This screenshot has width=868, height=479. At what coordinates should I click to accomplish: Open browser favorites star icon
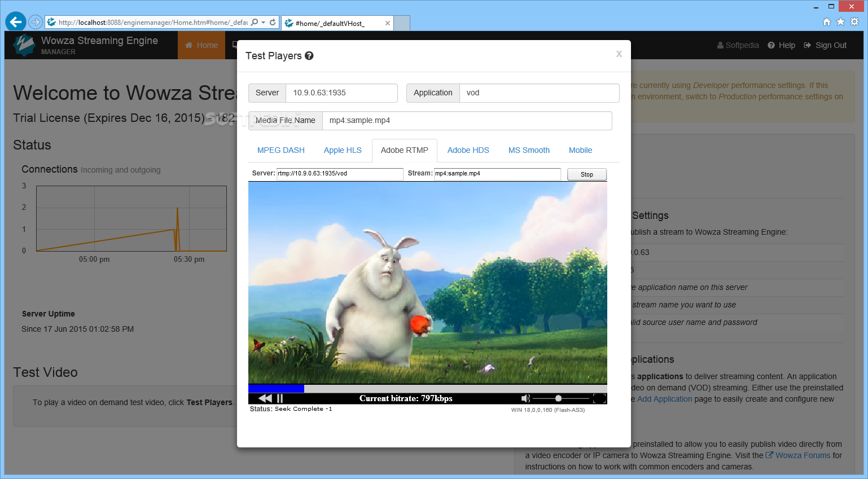[840, 21]
